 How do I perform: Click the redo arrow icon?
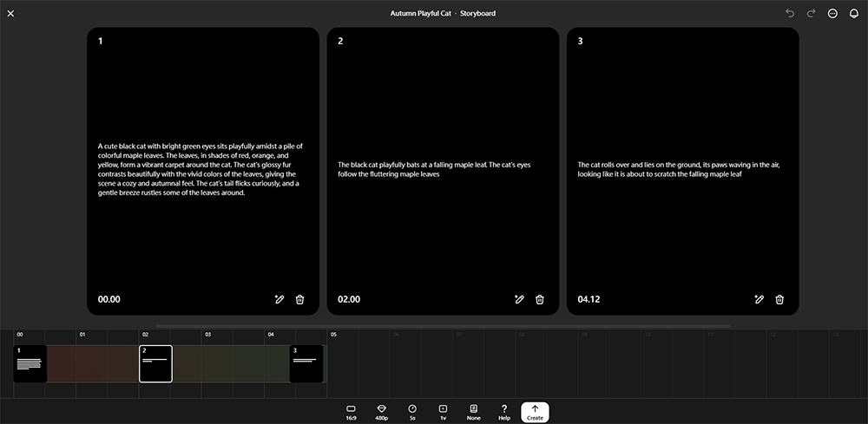point(811,13)
